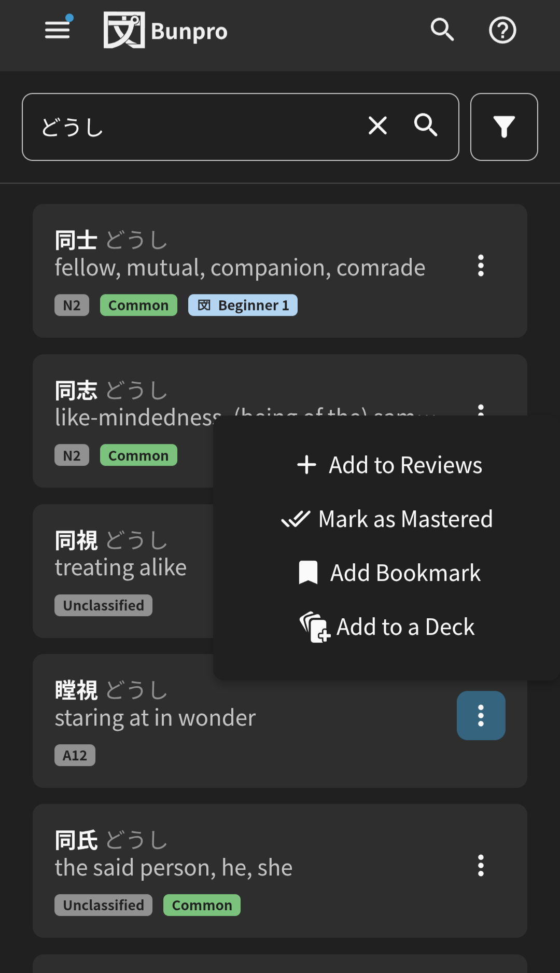This screenshot has width=560, height=973.
Task: Select Mark as Mastered menu option
Action: [x=387, y=519]
